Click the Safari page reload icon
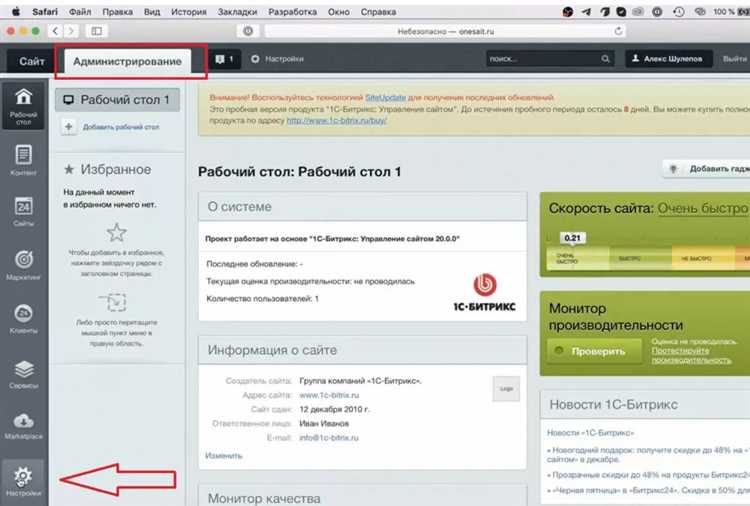Screen dimensions: 750x506 [x=618, y=31]
